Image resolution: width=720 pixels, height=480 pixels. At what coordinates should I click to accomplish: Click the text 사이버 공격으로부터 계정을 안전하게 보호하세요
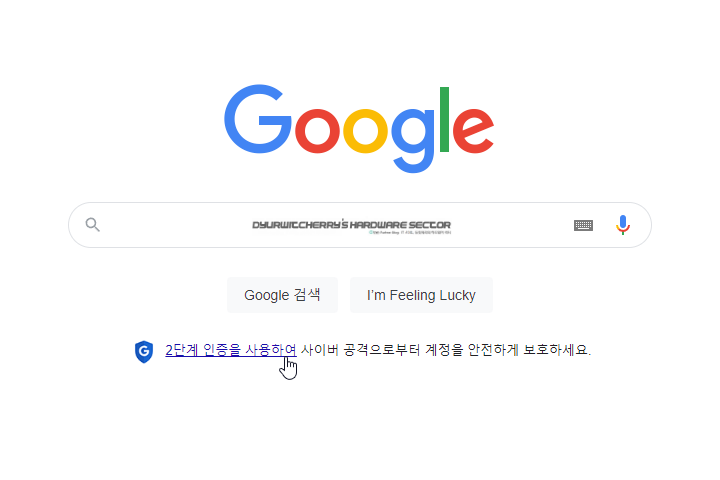tap(446, 350)
